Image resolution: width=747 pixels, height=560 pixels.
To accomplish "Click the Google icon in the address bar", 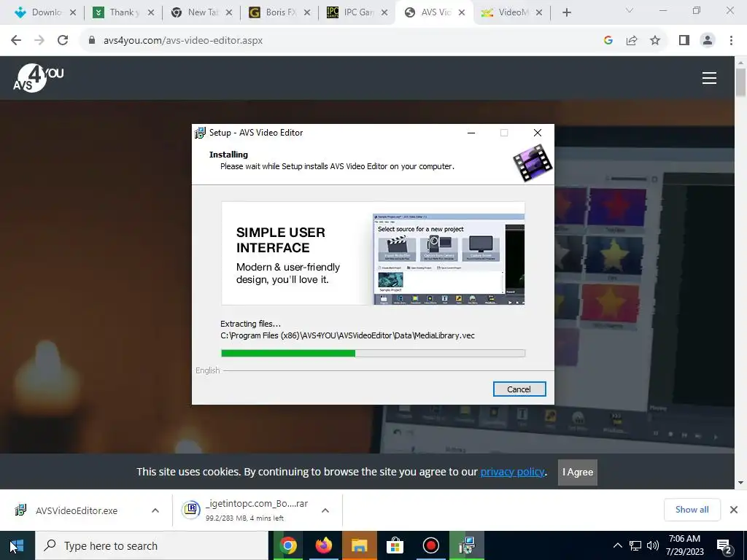I will pos(608,41).
